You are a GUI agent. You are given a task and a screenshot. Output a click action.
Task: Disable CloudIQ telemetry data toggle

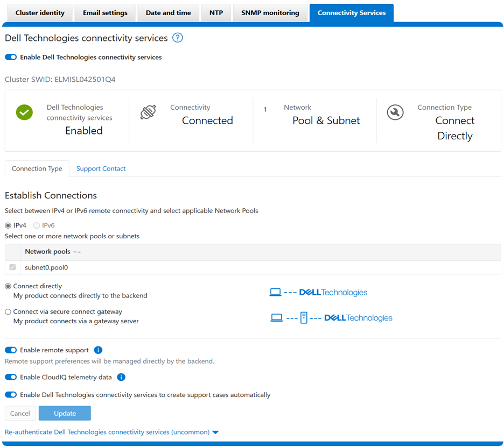click(11, 377)
